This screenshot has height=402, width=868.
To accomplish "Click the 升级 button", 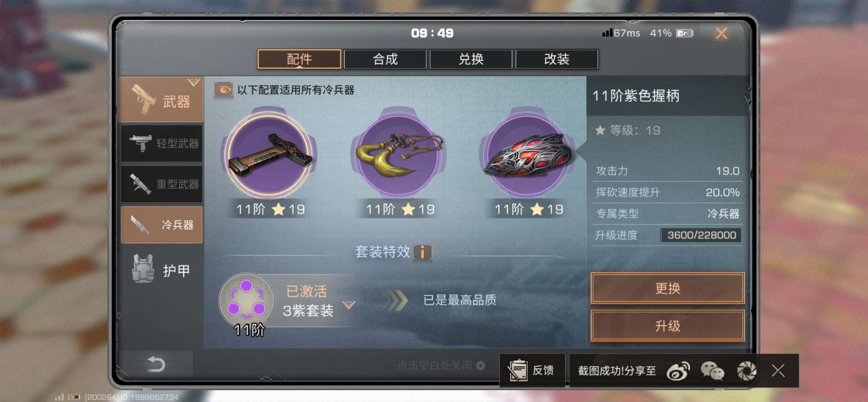I will 667,326.
